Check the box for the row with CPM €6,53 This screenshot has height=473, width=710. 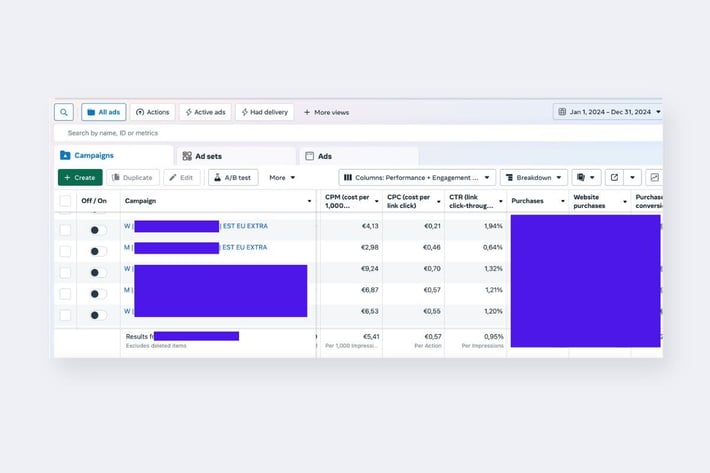pyautogui.click(x=65, y=315)
